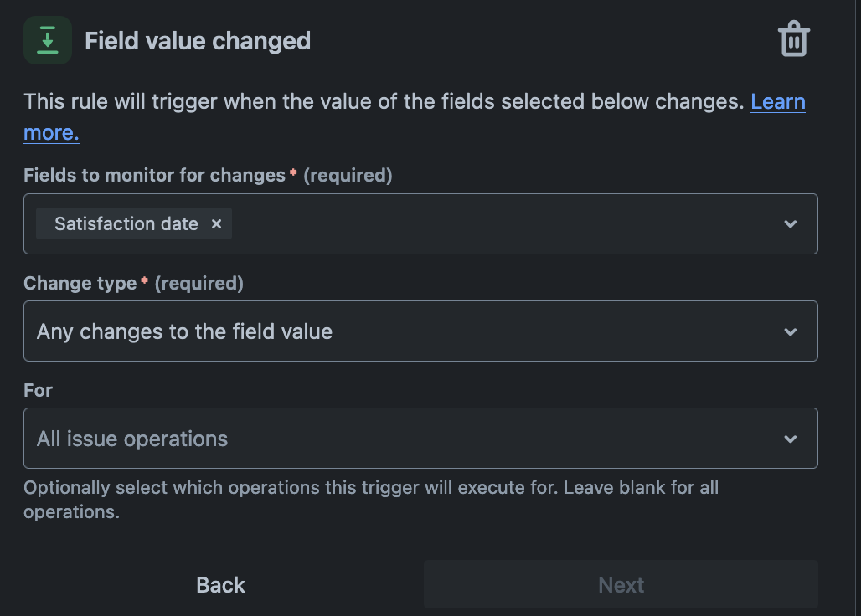Remove the Satisfaction date tag with its x
This screenshot has width=861, height=616.
[x=216, y=223]
